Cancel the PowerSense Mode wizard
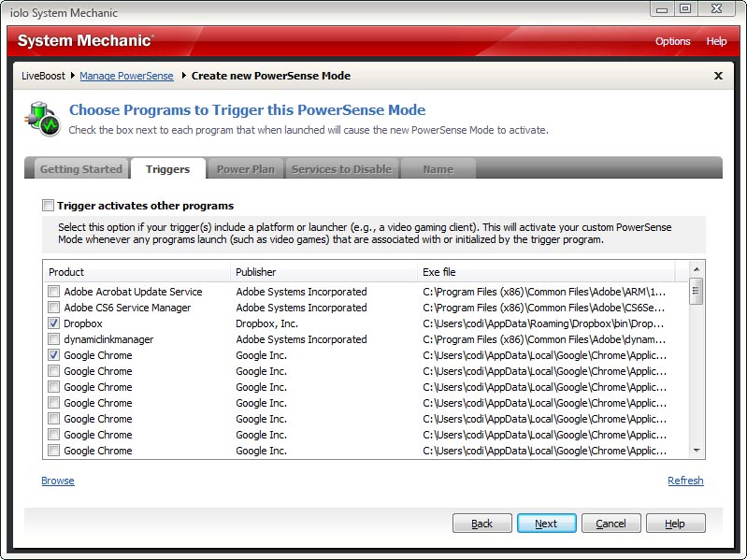The image size is (747, 560). (x=611, y=524)
